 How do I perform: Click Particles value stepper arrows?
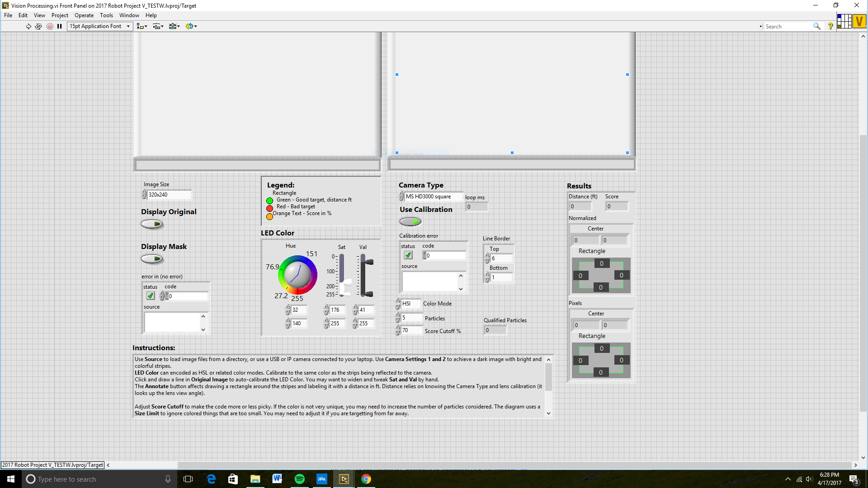pos(398,318)
